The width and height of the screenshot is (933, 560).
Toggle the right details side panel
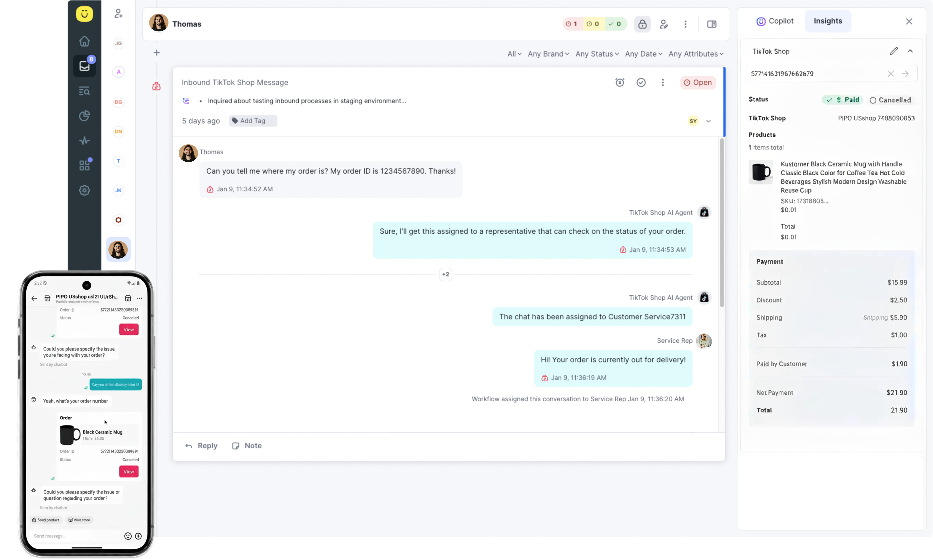[x=712, y=24]
